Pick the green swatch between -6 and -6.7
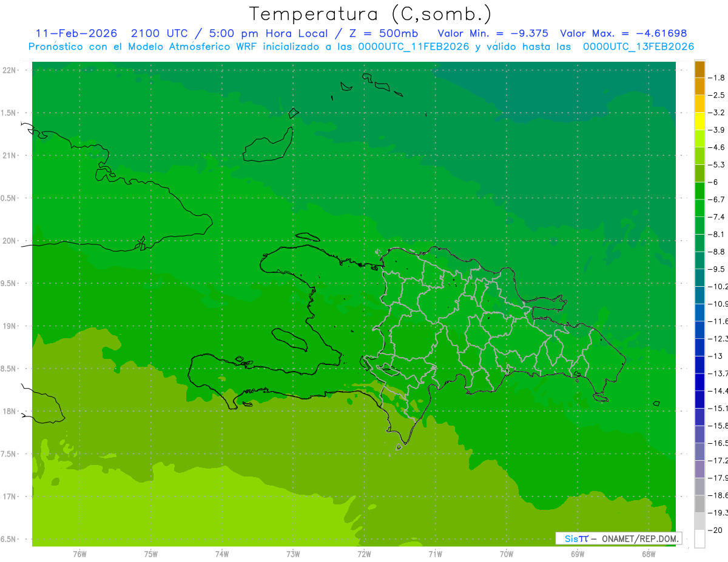Screen dimensions: 728x562 coord(699,191)
